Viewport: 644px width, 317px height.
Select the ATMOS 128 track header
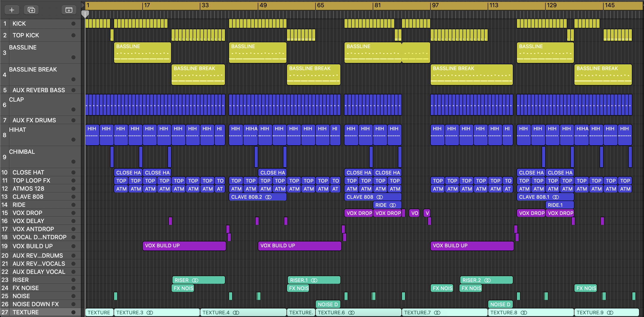(40, 189)
